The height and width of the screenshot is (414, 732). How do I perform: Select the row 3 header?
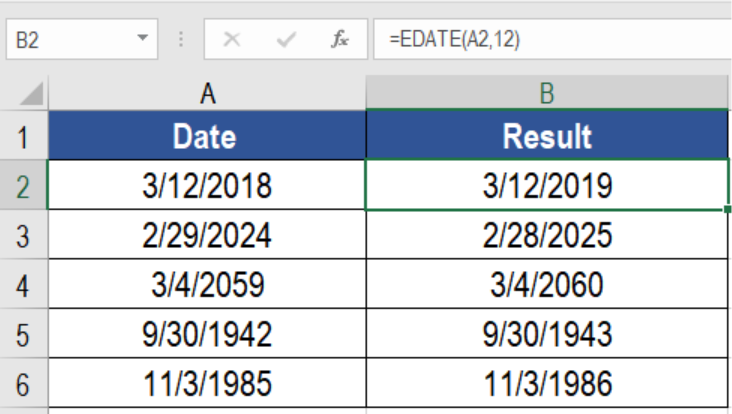click(23, 235)
